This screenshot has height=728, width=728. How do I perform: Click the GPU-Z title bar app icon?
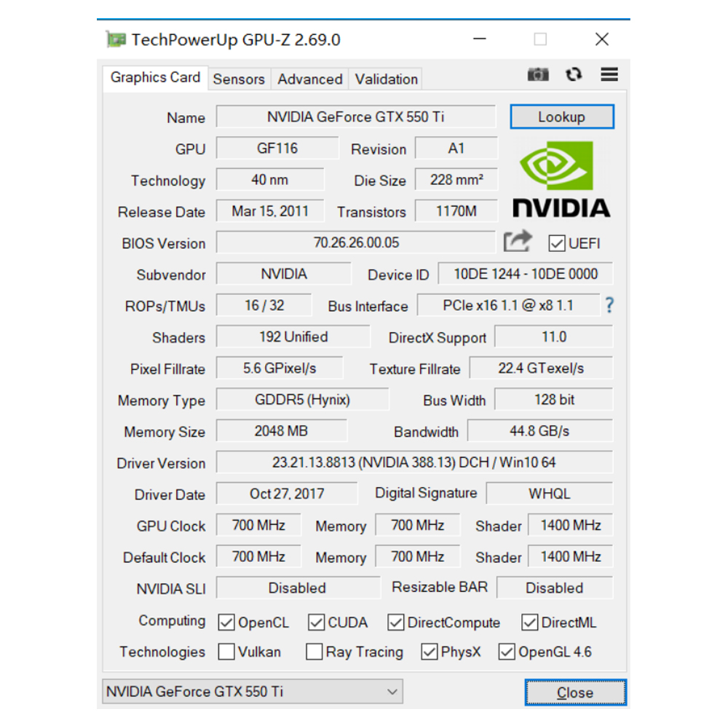point(116,39)
